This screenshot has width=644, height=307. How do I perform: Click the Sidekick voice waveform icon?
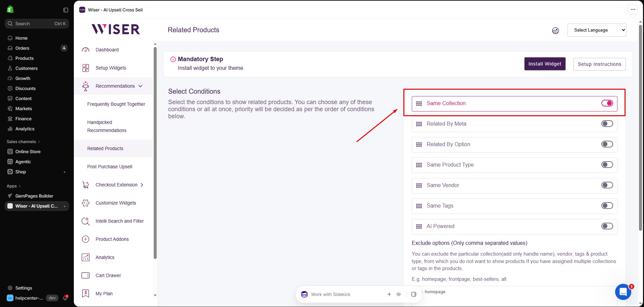pos(399,294)
